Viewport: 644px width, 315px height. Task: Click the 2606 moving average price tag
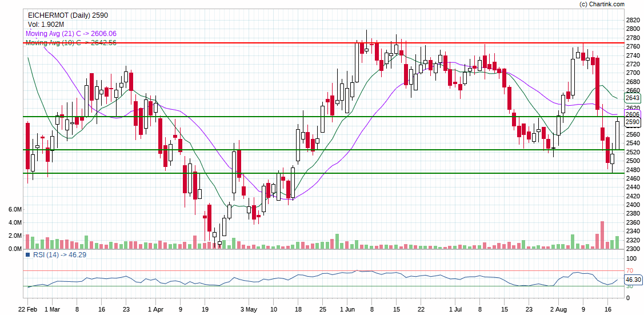pyautogui.click(x=632, y=114)
